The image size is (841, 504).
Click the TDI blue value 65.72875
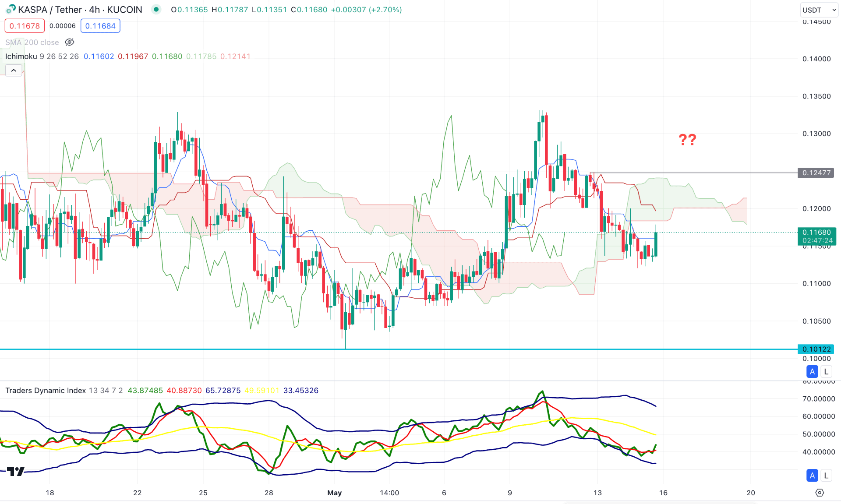point(223,391)
